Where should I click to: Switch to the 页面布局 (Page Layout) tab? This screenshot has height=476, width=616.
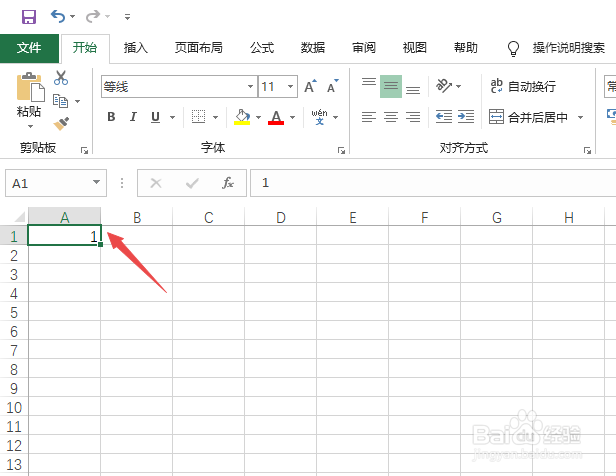199,48
